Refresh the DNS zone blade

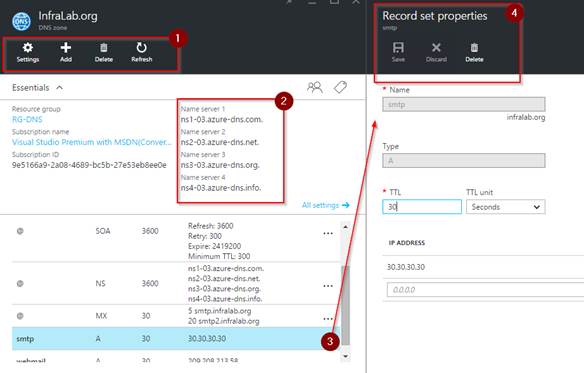tap(142, 52)
